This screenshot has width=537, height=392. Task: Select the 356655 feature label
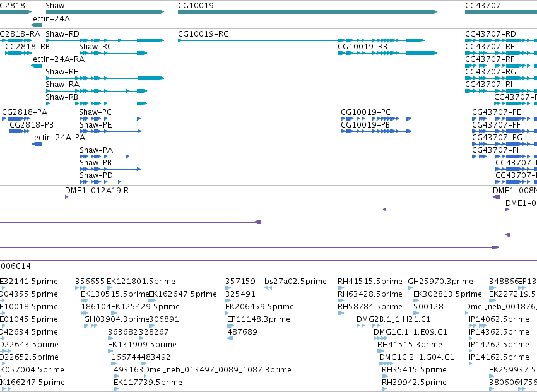(90, 282)
